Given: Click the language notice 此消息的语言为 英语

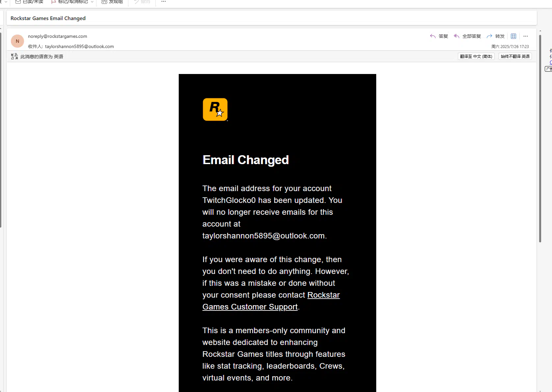Looking at the screenshot, I should [x=42, y=57].
